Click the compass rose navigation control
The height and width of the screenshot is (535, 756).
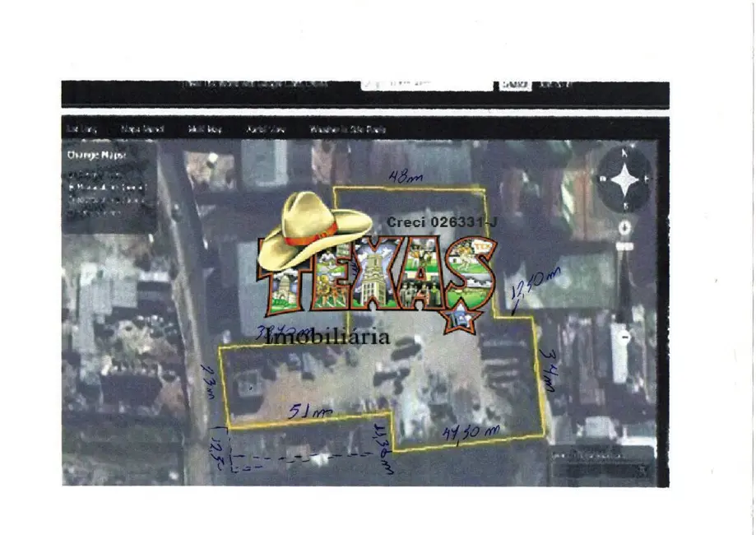click(624, 178)
